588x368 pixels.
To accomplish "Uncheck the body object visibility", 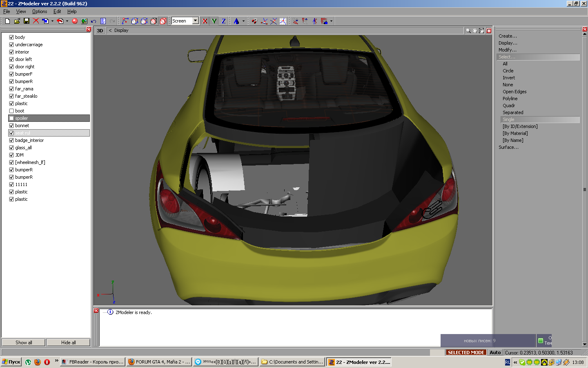I will point(11,37).
